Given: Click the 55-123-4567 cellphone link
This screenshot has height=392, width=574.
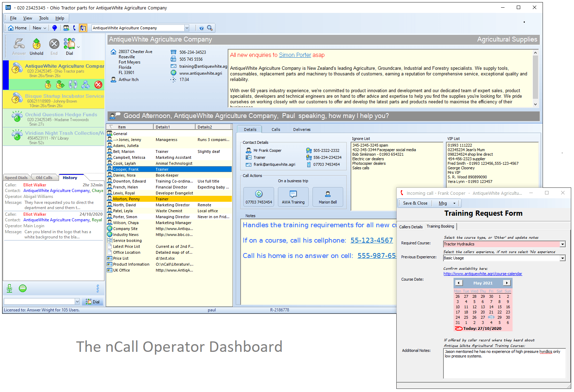Looking at the screenshot, I should [x=372, y=240].
